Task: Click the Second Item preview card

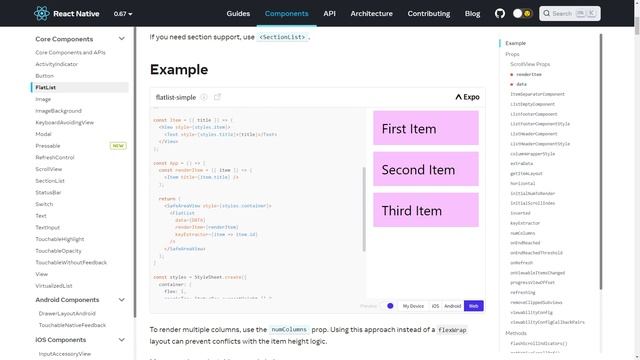Action: click(x=426, y=169)
